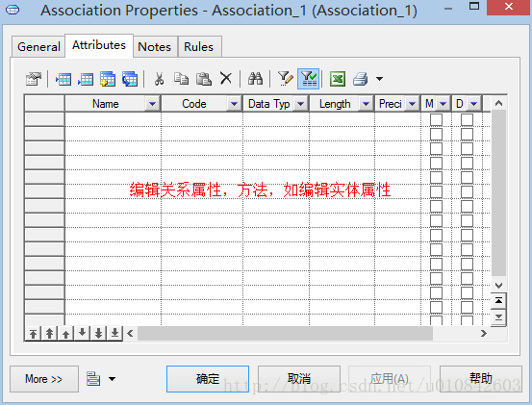Click the horizontal scrollbar thumb

click(285, 334)
